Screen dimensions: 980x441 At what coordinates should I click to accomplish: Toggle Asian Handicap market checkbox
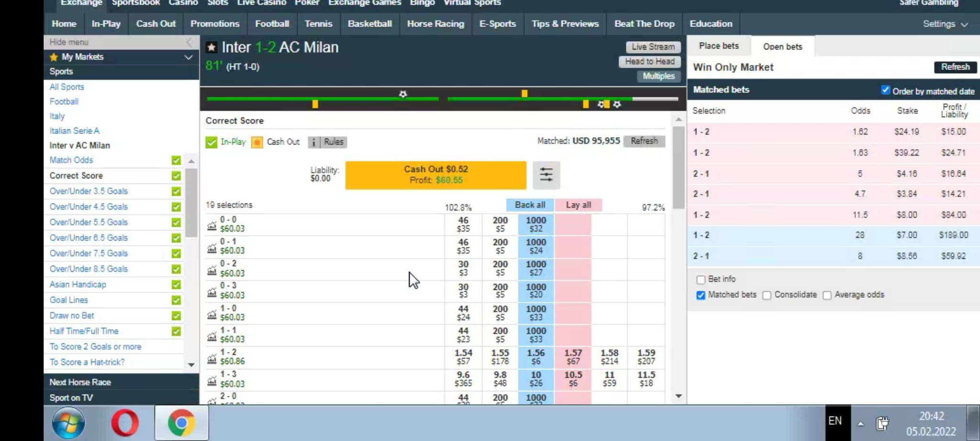(176, 285)
